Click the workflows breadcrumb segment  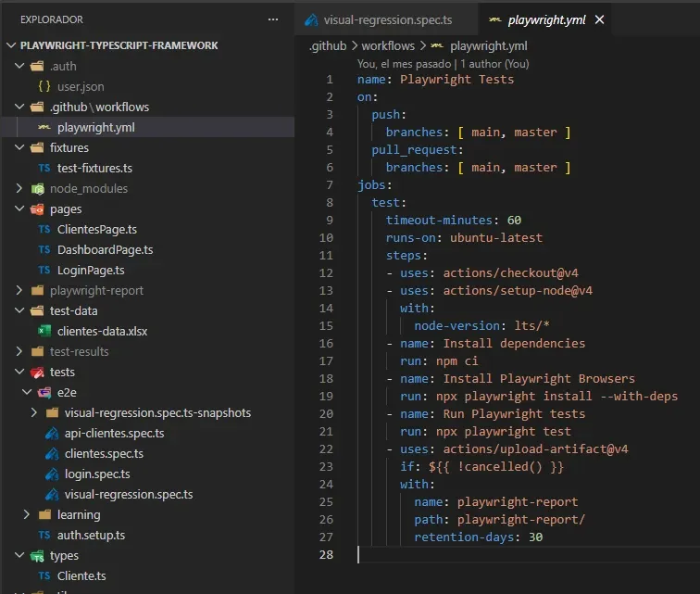pyautogui.click(x=388, y=45)
